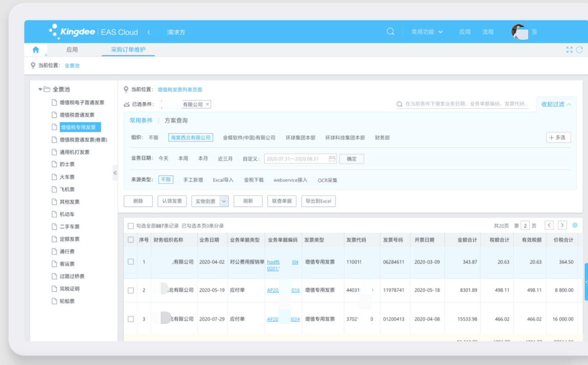Open the global search magnifier icon
Screen dimensions: 588x365
[390, 31]
